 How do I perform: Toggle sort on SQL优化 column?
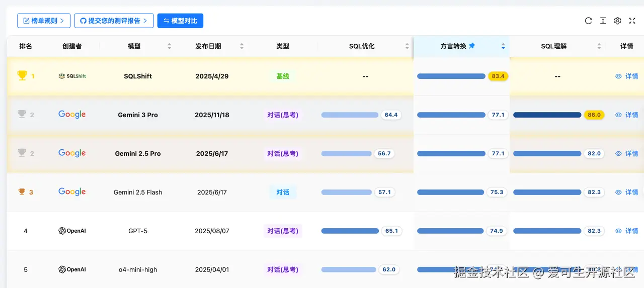407,46
